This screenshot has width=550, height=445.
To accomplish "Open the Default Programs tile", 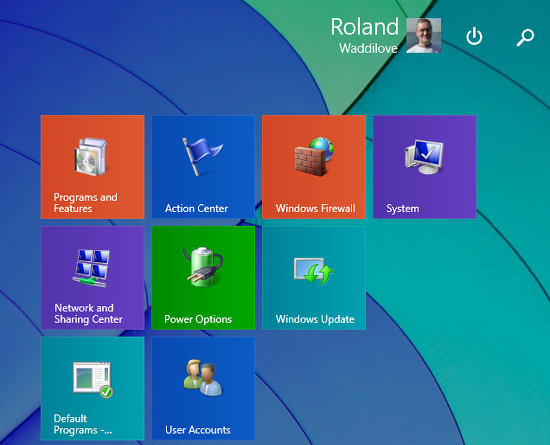I will coord(93,389).
